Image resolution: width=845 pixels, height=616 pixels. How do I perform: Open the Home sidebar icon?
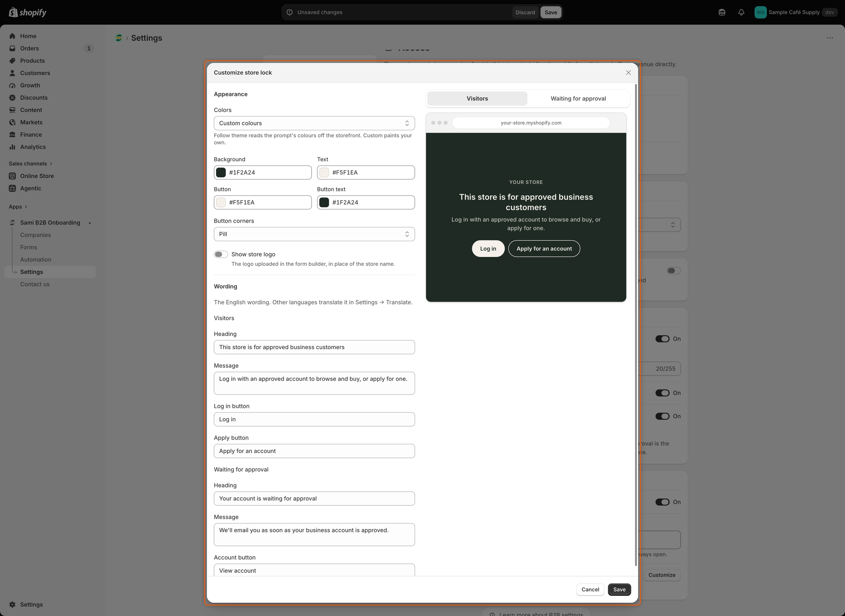12,36
